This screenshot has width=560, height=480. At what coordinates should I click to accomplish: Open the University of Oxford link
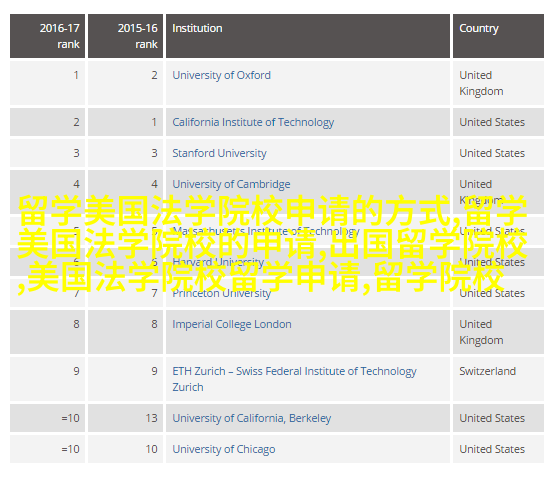(221, 75)
